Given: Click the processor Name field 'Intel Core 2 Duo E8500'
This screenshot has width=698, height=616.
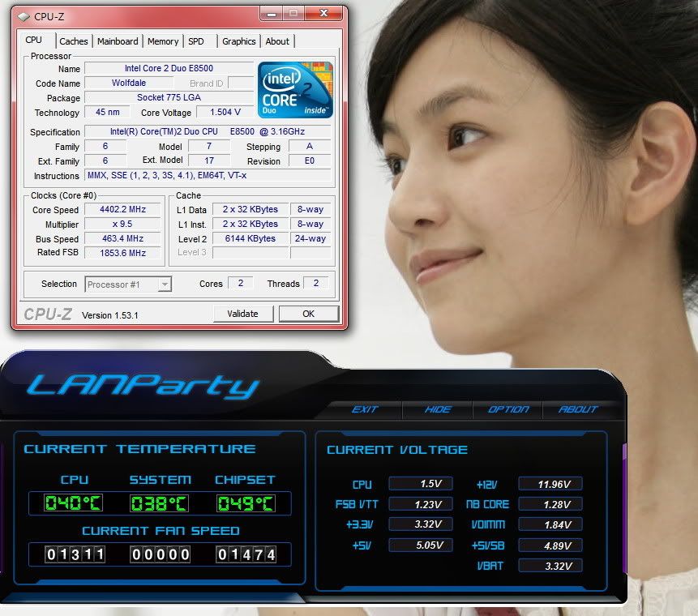Looking at the screenshot, I should click(169, 68).
